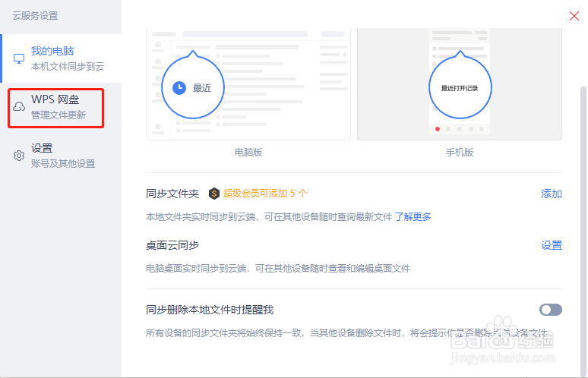
Task: Click the blue clock 最近 icon
Action: click(x=179, y=87)
